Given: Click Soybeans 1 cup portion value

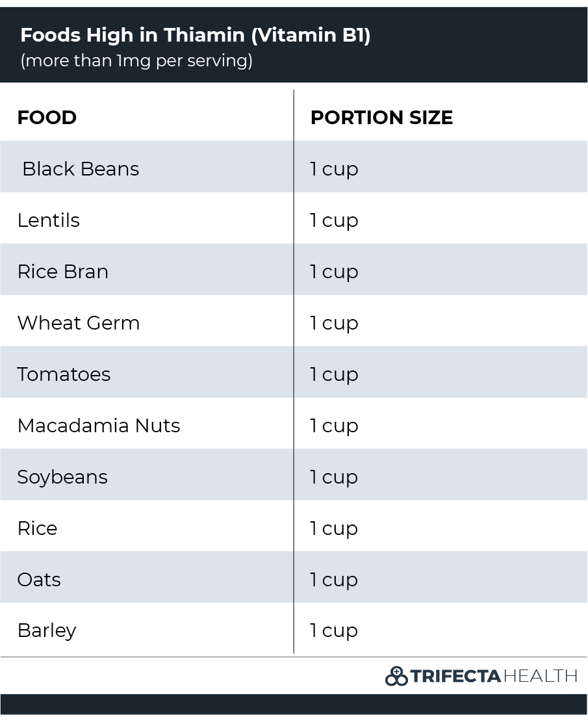Looking at the screenshot, I should coord(334,477).
